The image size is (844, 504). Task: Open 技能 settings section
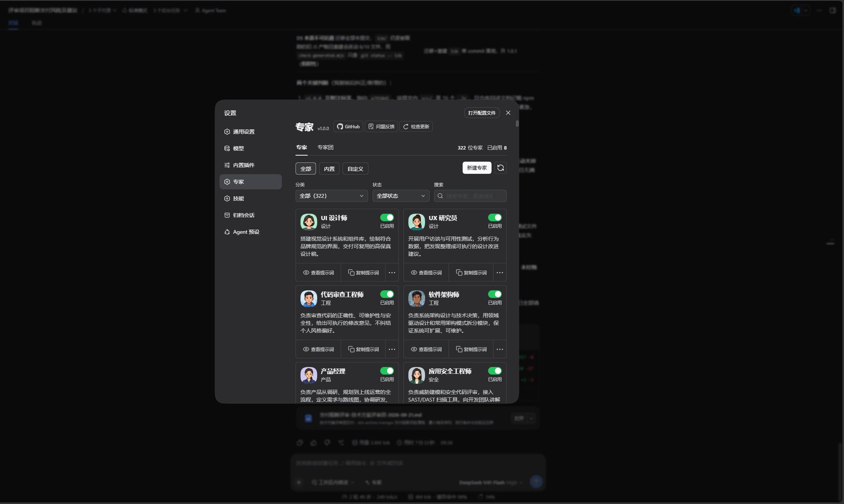pyautogui.click(x=251, y=198)
